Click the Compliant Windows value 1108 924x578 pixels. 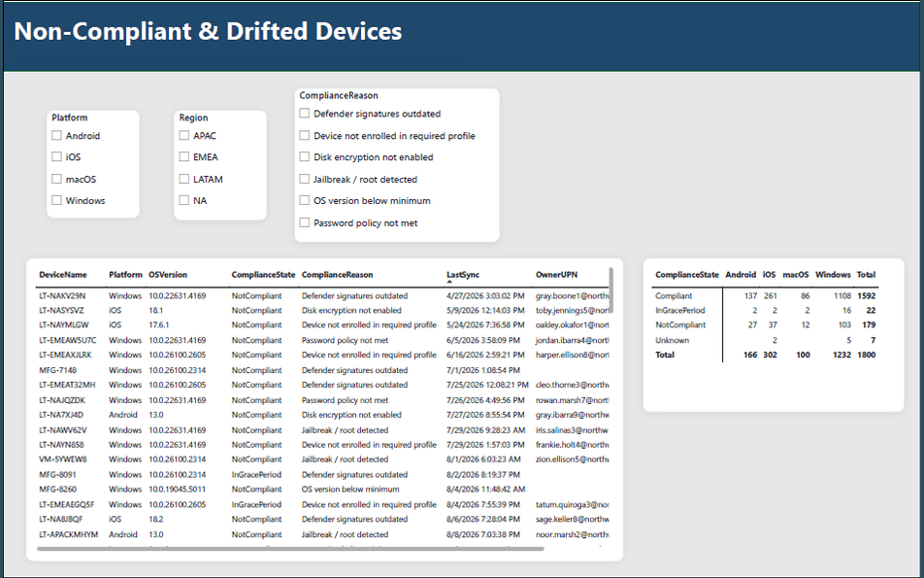(842, 296)
